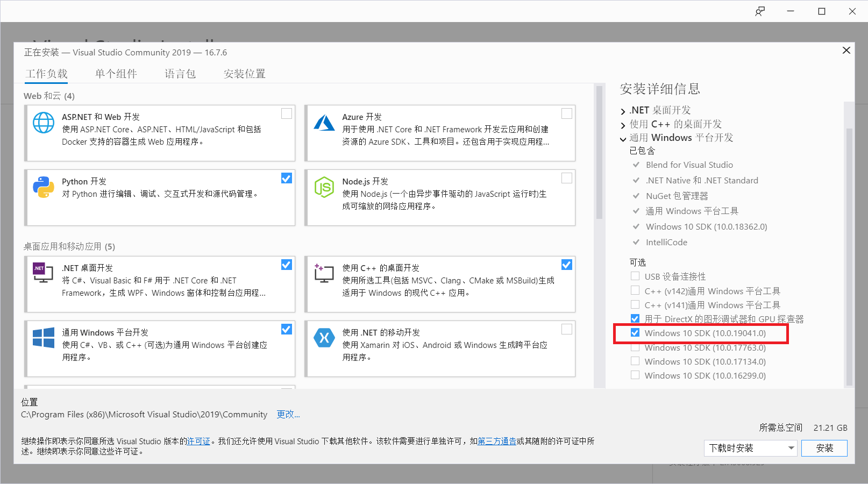Select the Blend for Visual Studio item
Screen dimensions: 868x484
[689, 165]
